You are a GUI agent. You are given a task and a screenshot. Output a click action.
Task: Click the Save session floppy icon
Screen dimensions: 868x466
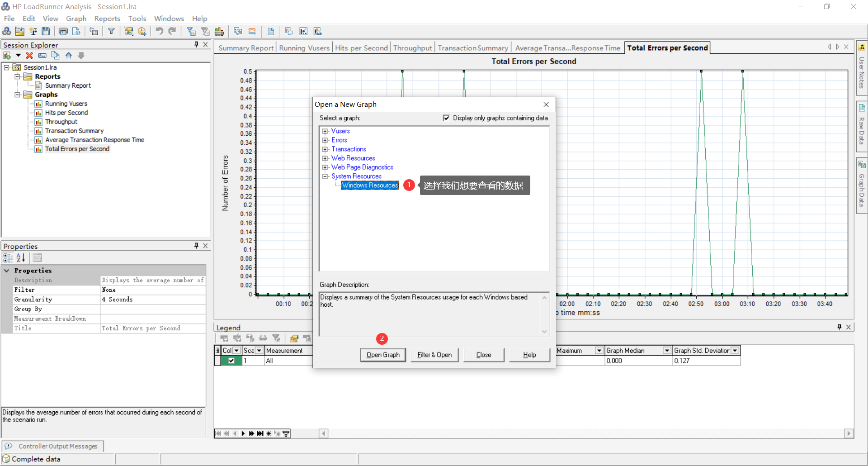pyautogui.click(x=46, y=31)
